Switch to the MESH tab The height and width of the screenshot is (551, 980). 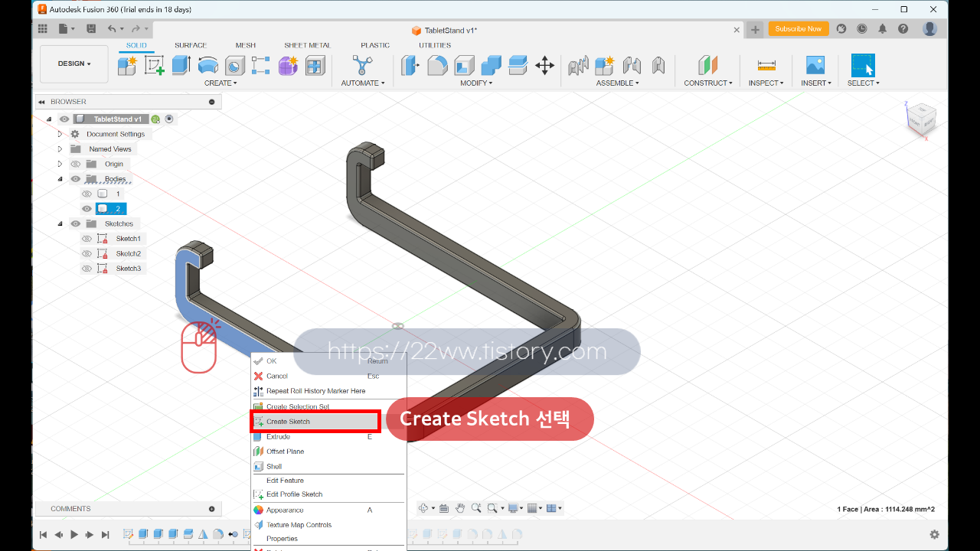[x=246, y=45]
